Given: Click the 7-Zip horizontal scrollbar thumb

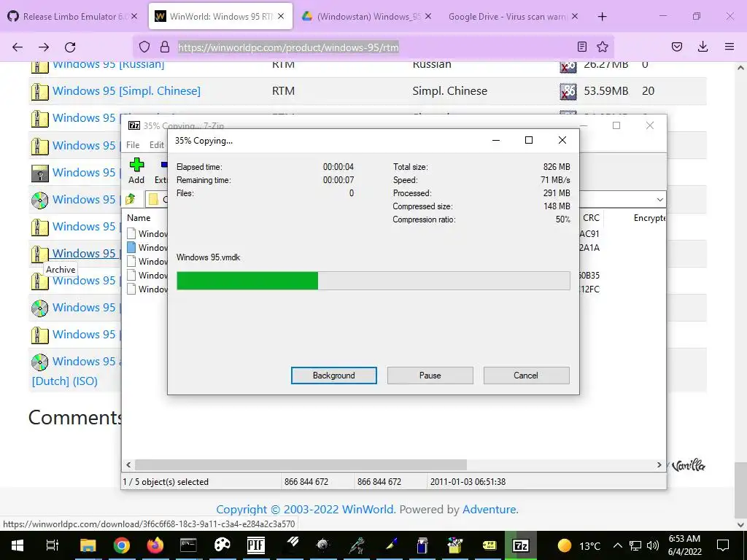Looking at the screenshot, I should point(301,464).
